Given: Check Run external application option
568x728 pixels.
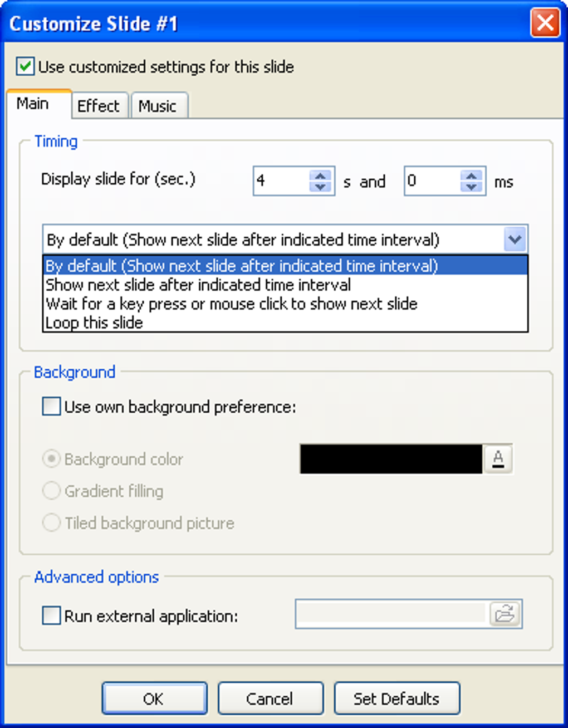Looking at the screenshot, I should [x=51, y=615].
